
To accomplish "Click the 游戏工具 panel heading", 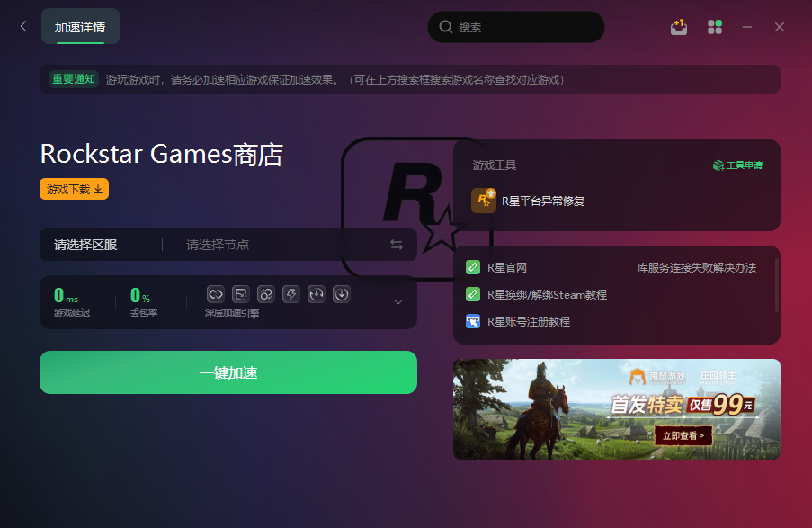I will tap(494, 166).
